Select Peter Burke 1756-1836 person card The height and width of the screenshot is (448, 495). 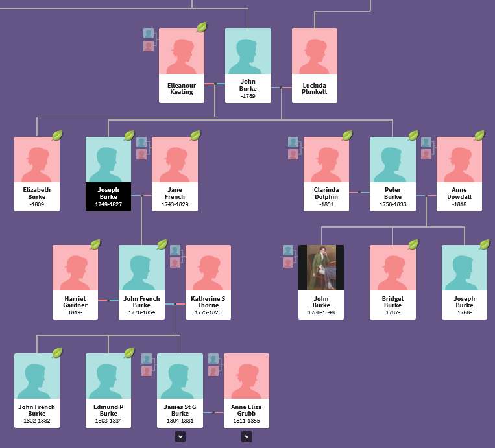[392, 173]
